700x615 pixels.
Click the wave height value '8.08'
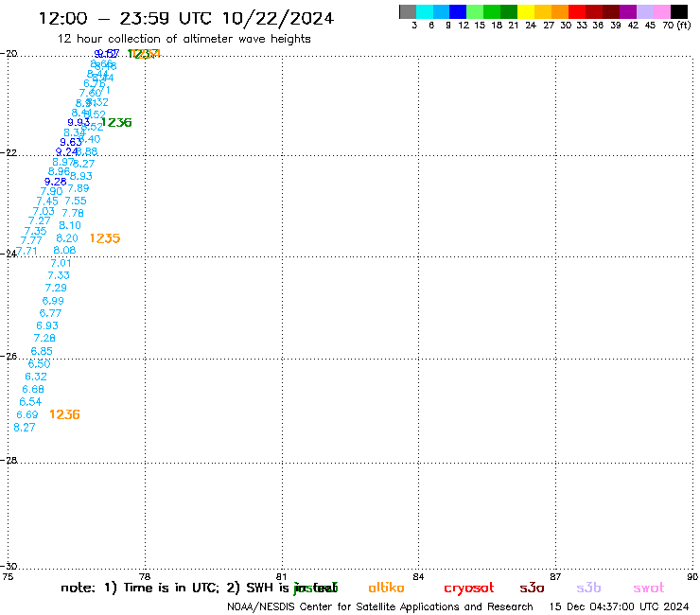(64, 251)
